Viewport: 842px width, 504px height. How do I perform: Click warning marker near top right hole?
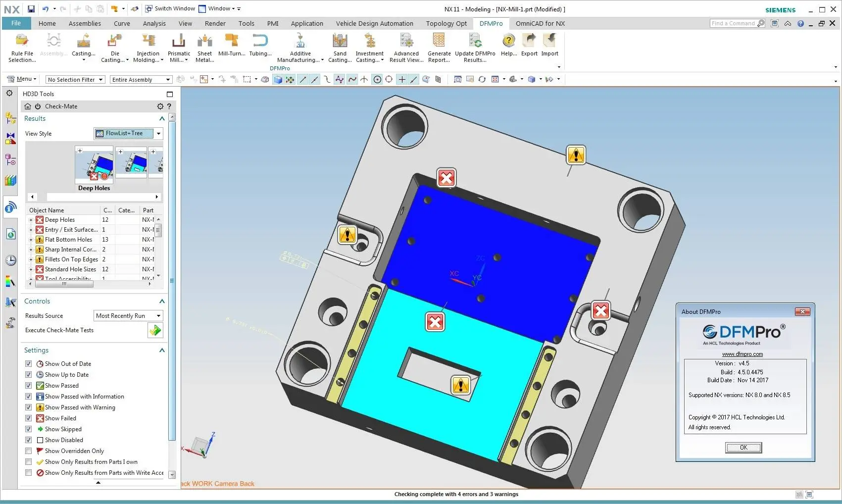(576, 155)
